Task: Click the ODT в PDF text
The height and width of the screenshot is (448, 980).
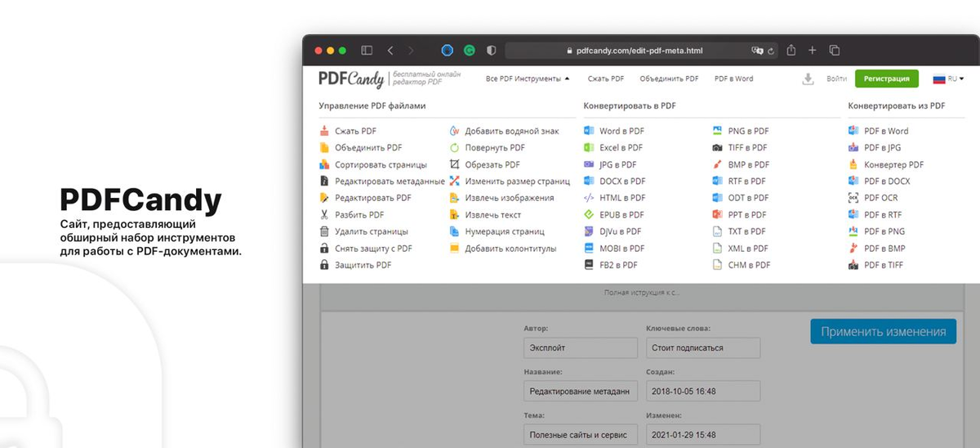Action: pos(748,198)
